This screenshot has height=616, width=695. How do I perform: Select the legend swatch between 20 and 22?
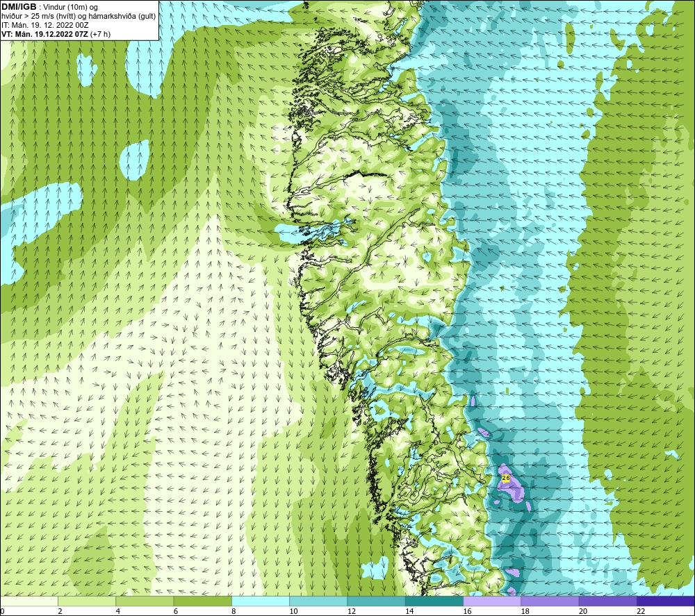pos(607,601)
